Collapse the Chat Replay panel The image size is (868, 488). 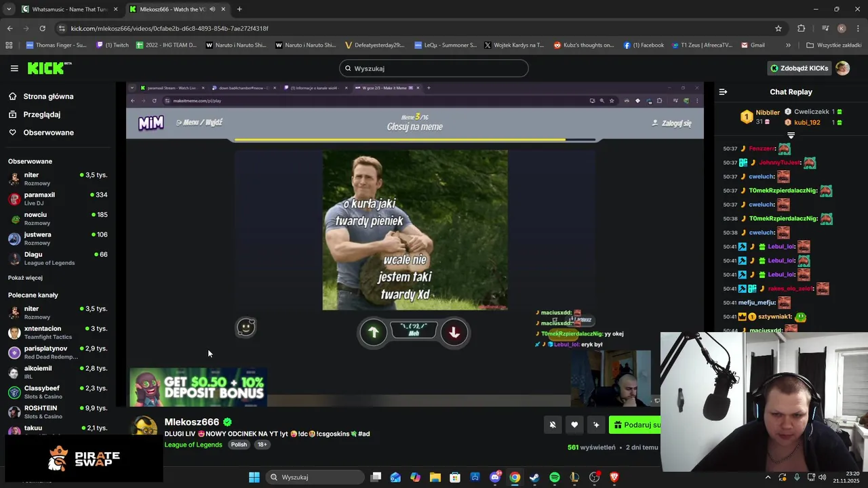pyautogui.click(x=723, y=91)
